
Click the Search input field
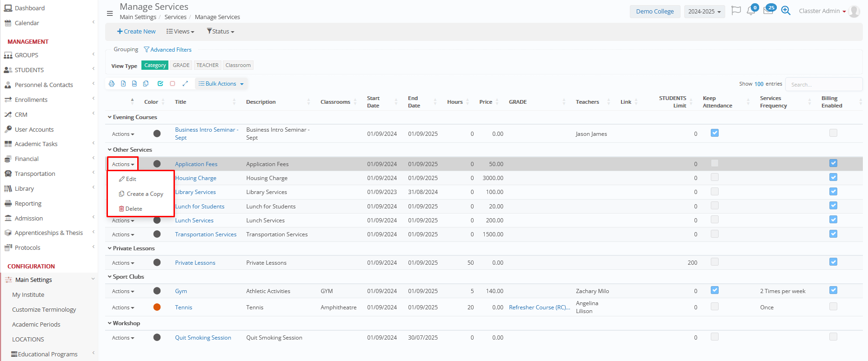coord(823,84)
